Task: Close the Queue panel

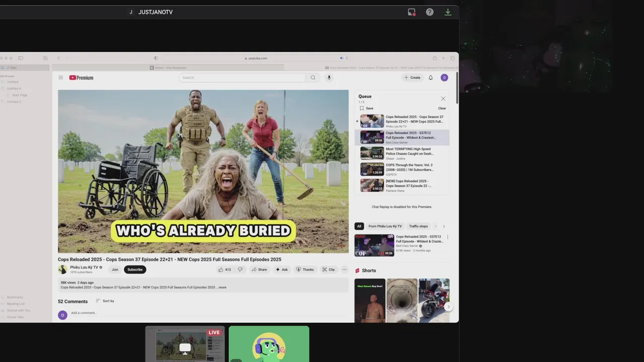Action: point(443,99)
